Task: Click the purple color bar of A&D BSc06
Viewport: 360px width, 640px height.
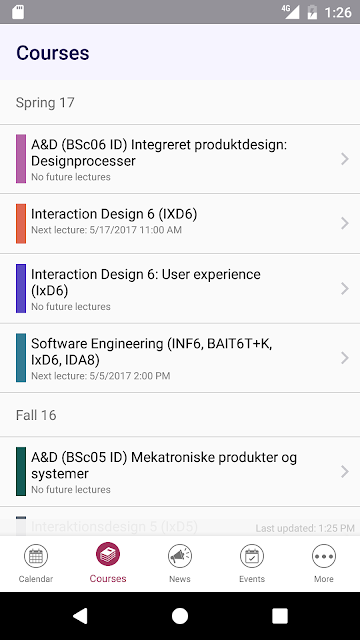Action: point(21,159)
